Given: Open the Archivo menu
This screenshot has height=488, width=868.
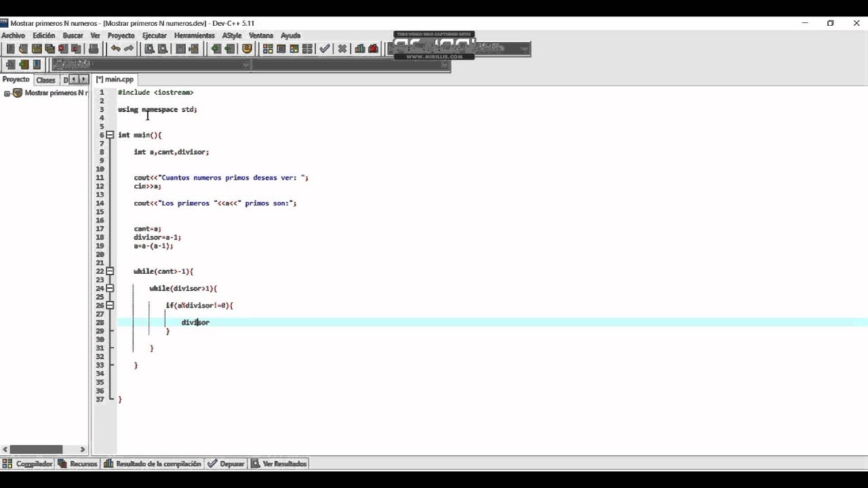Looking at the screenshot, I should coord(14,35).
